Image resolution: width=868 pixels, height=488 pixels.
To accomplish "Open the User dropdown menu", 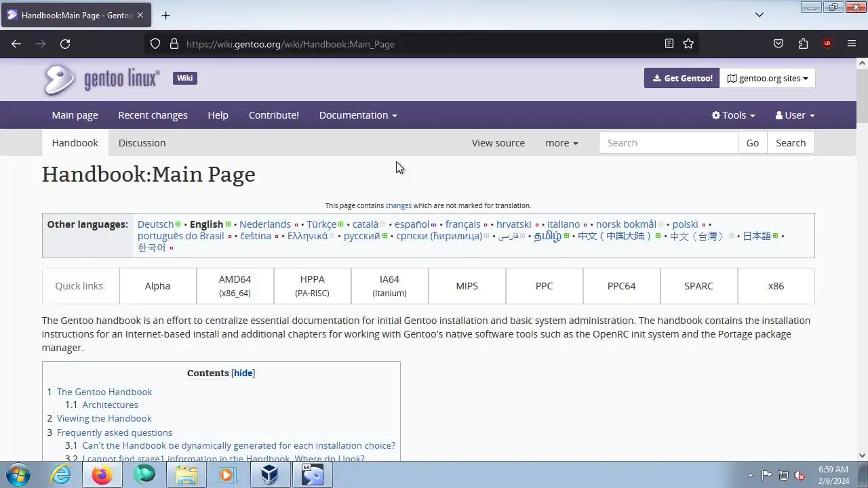I will pos(795,115).
